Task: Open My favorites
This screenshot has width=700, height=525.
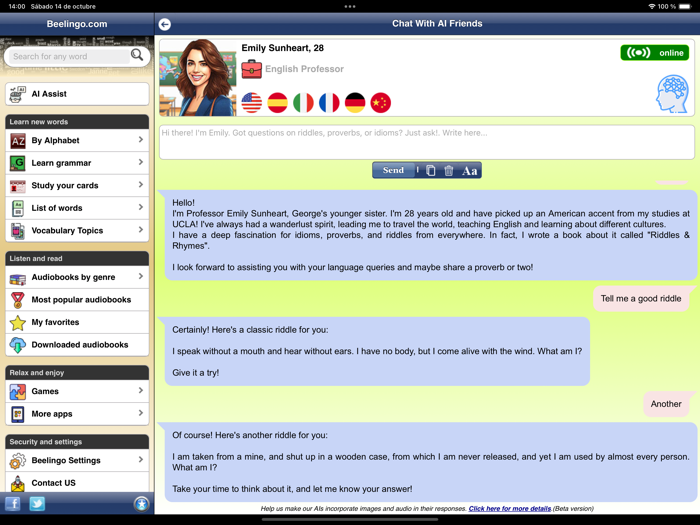Action: pyautogui.click(x=77, y=322)
